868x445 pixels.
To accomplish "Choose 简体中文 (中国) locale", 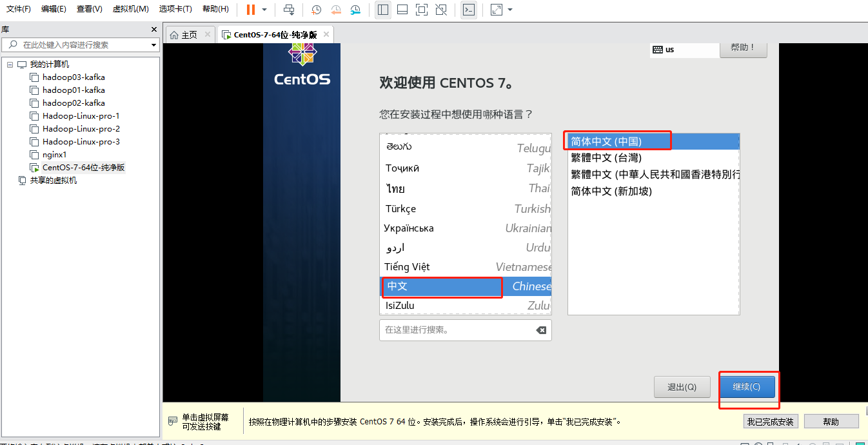I will tap(654, 141).
